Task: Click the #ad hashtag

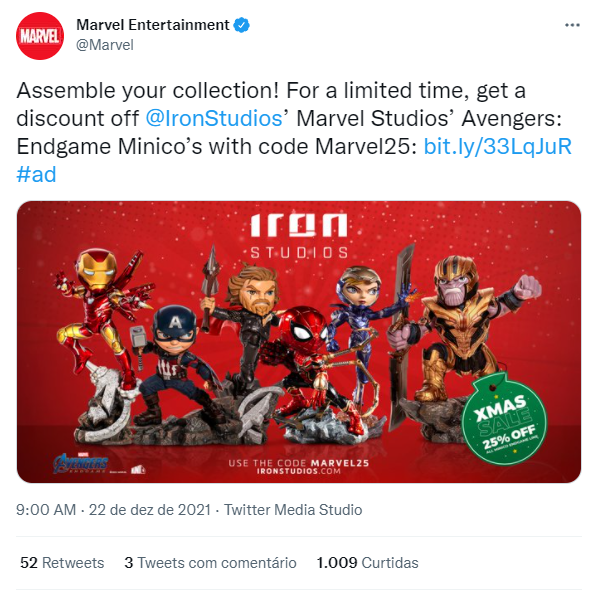Action: click(x=36, y=174)
